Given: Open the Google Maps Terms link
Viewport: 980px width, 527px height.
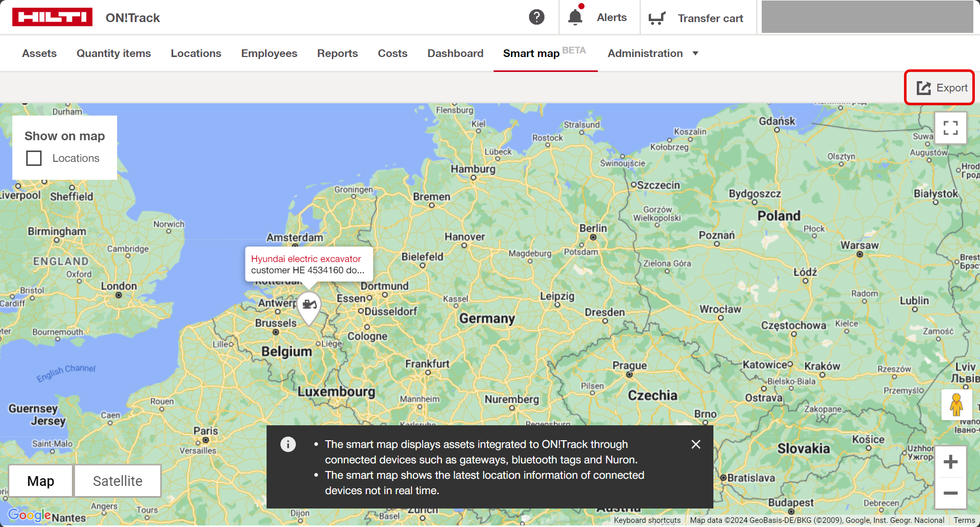Looking at the screenshot, I should [x=964, y=520].
